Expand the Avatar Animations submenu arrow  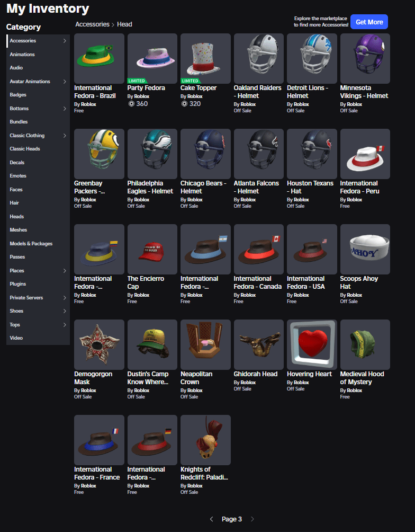point(65,82)
